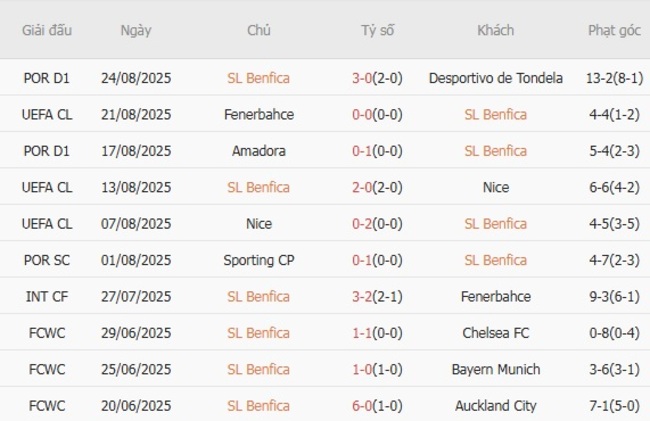Image resolution: width=650 pixels, height=421 pixels.
Task: Click the Chelsea FC team name
Action: pyautogui.click(x=495, y=333)
